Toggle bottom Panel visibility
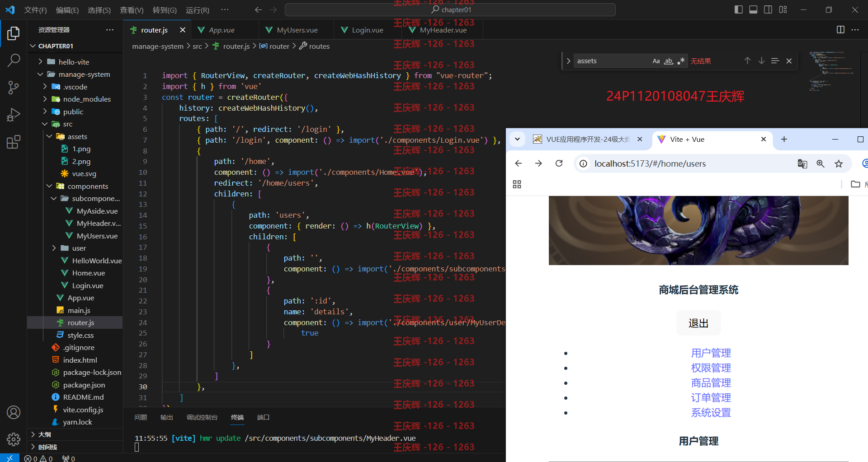Image resolution: width=868 pixels, height=462 pixels. (x=753, y=9)
